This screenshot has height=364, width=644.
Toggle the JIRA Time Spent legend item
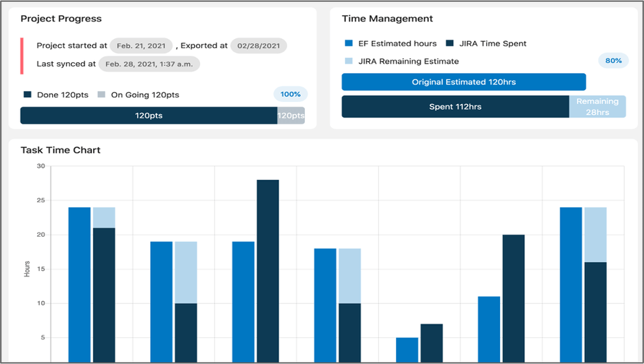pos(486,44)
